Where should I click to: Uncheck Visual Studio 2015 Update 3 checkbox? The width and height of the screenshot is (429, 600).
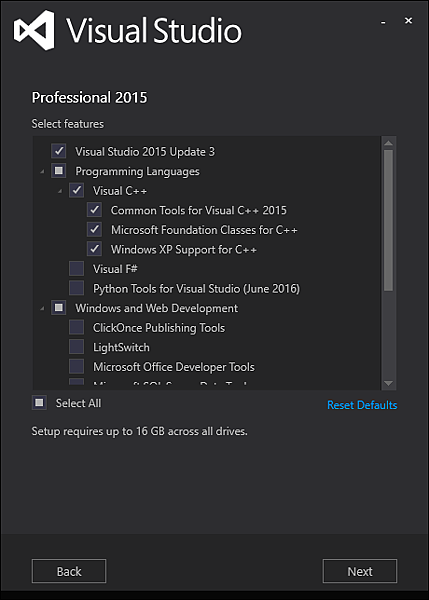59,151
